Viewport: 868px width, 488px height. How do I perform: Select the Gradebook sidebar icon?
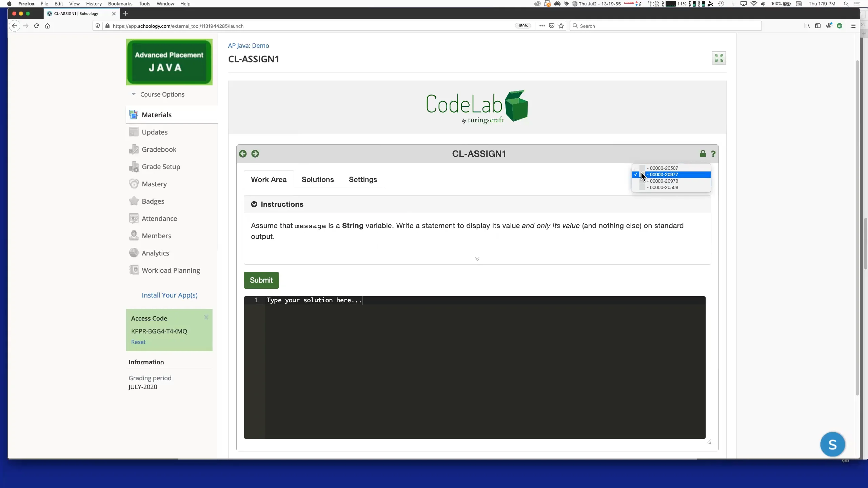134,149
